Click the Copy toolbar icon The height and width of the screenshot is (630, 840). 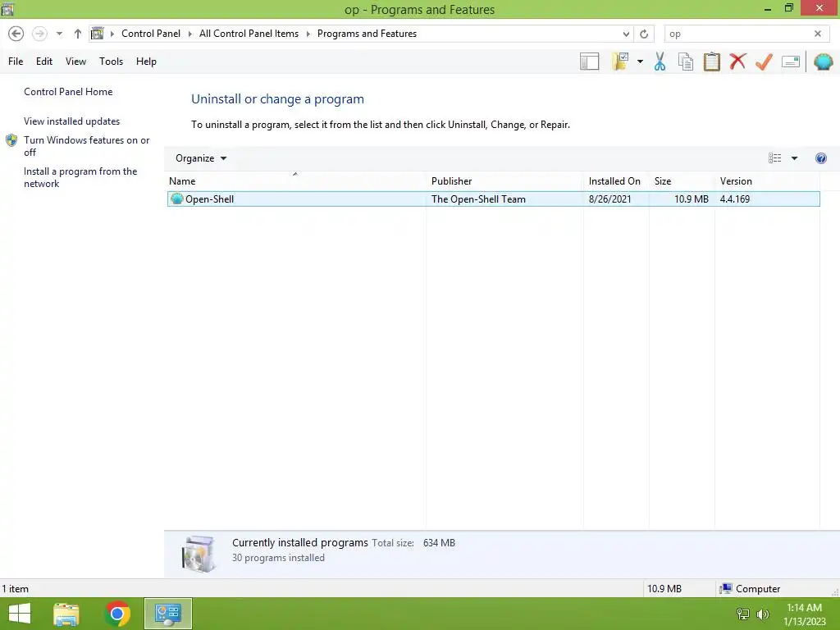click(686, 62)
